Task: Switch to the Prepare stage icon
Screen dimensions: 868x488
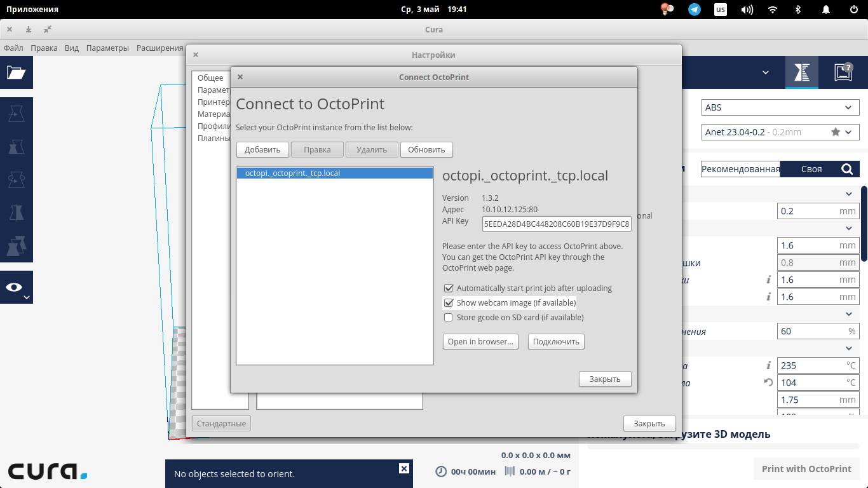Action: 801,72
